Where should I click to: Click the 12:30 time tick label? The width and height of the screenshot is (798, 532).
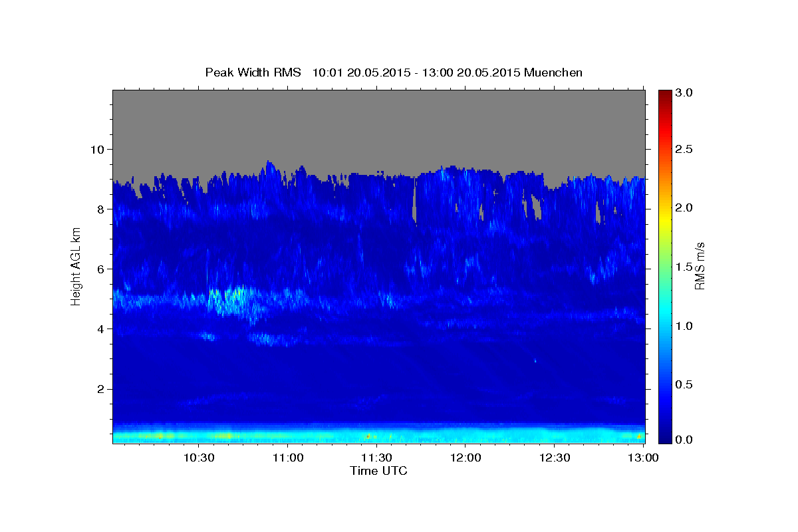click(x=554, y=458)
